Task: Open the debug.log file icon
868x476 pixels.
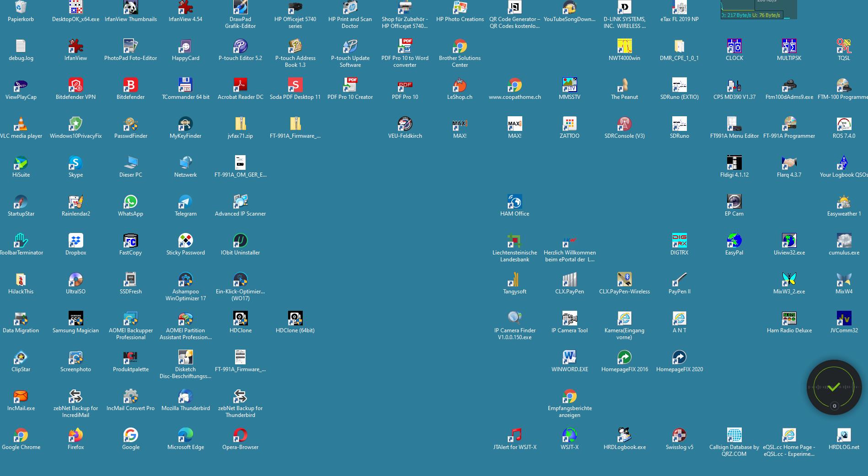Action: (21, 46)
